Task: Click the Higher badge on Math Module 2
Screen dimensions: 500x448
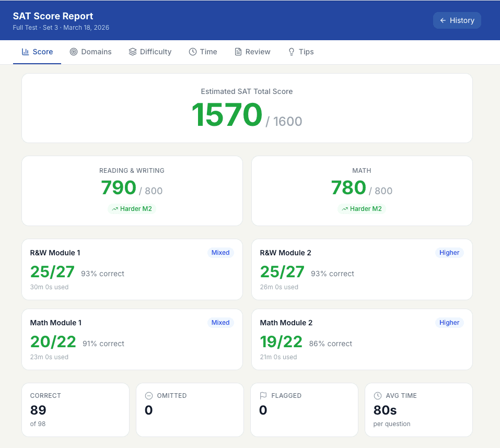Action: tap(449, 322)
